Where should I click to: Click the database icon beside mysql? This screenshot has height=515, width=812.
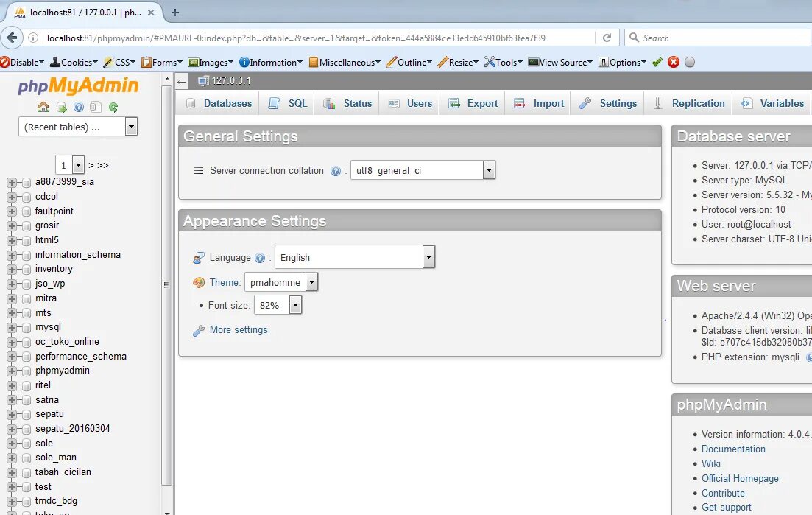tap(27, 328)
